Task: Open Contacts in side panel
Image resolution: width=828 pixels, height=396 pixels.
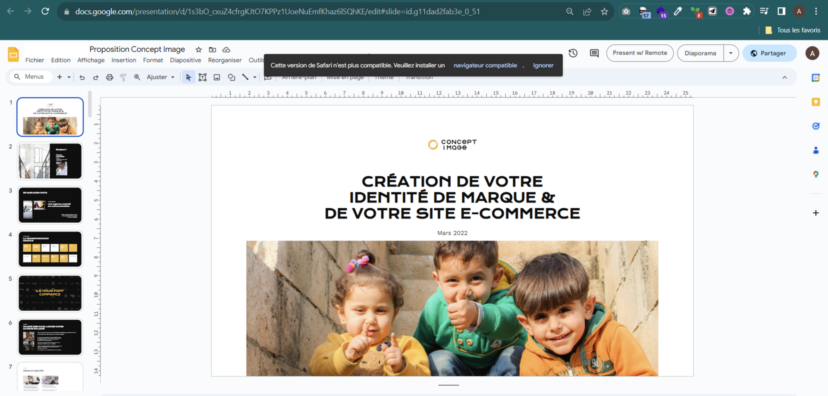Action: coord(815,150)
